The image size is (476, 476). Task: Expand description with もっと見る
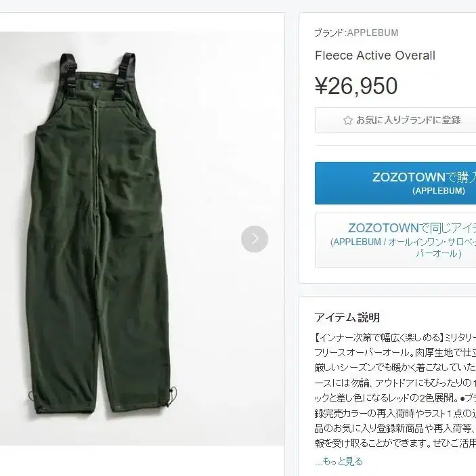tap(339, 461)
